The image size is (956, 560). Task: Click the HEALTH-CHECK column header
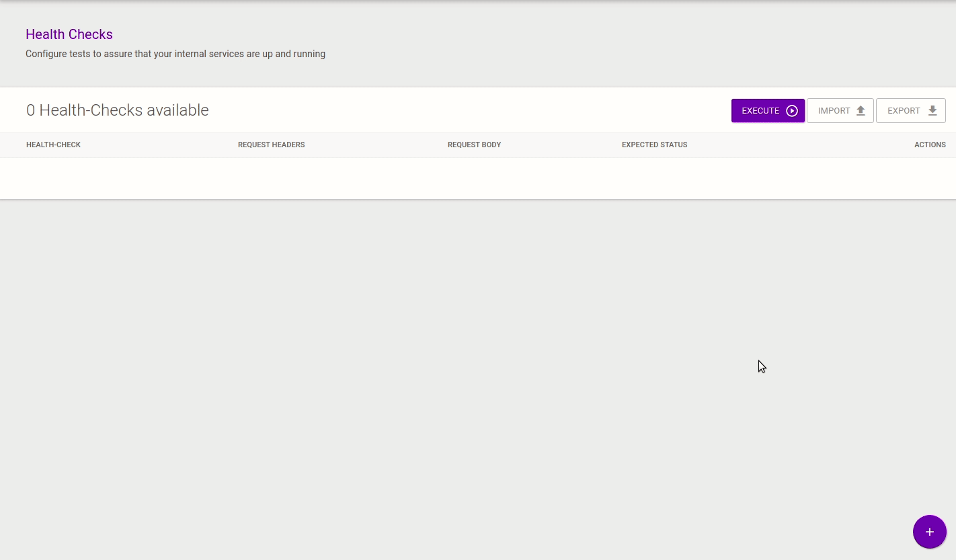click(53, 145)
